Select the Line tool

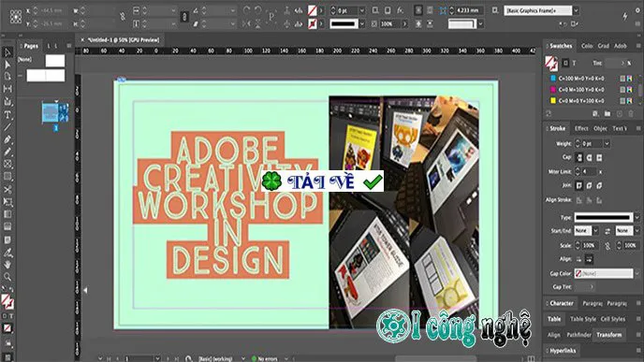(x=7, y=127)
